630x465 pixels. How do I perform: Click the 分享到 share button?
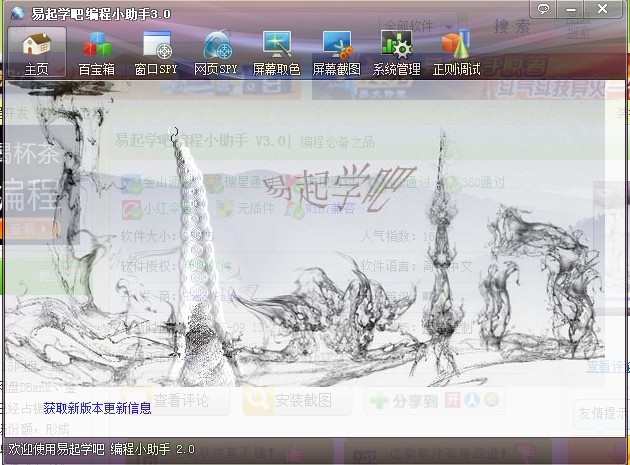(420, 401)
